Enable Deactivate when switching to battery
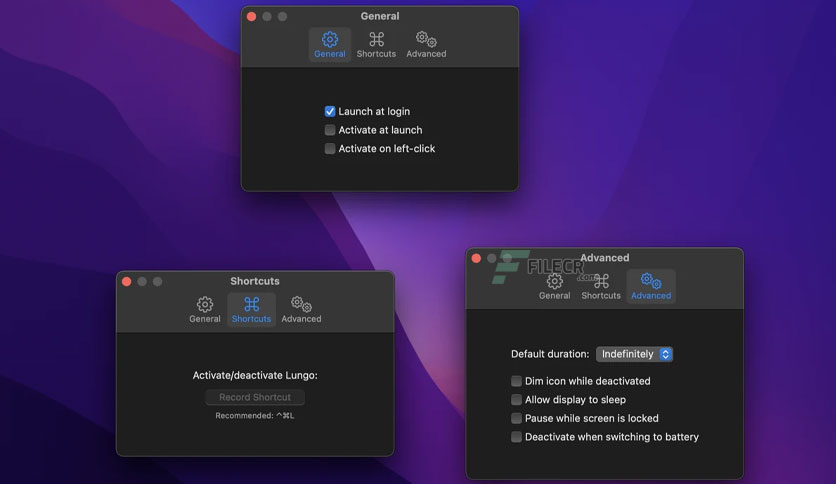 (516, 437)
